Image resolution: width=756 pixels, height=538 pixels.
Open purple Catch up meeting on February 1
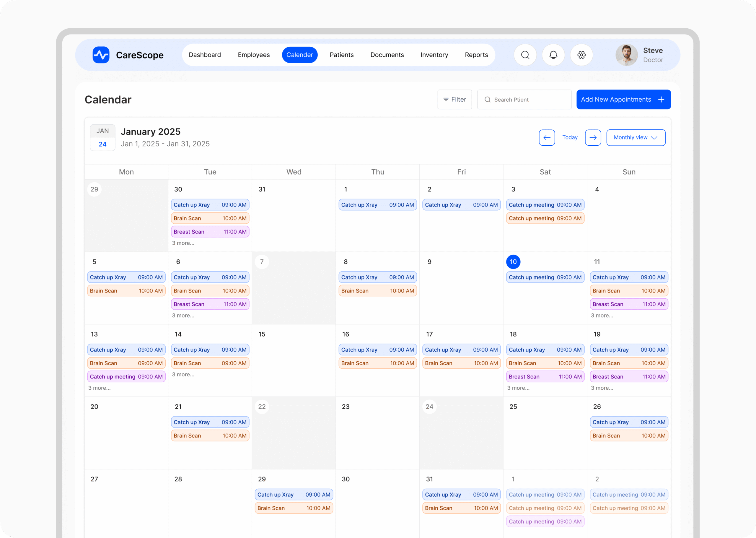(x=545, y=521)
